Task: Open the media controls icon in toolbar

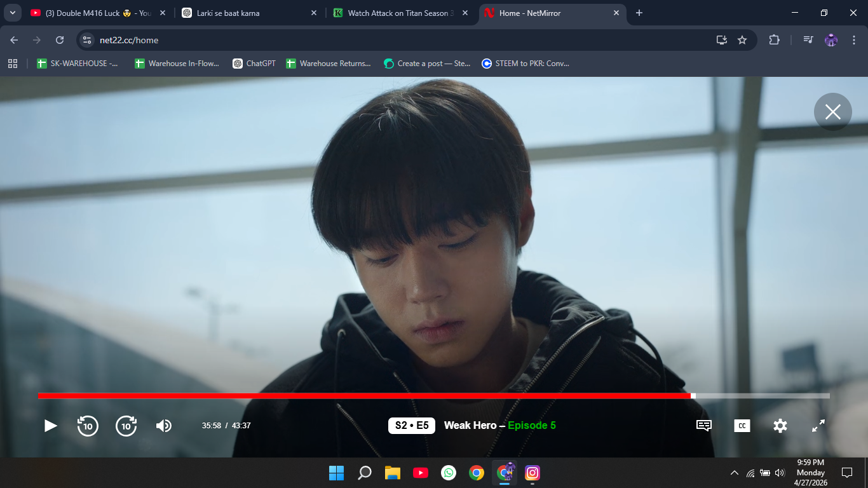Action: [808, 40]
